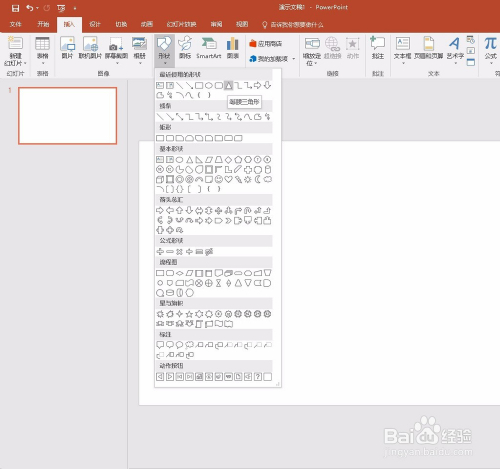Image resolution: width=500 pixels, height=469 pixels.
Task: Select the isosceles triangle in recent shapes
Action: [228, 86]
